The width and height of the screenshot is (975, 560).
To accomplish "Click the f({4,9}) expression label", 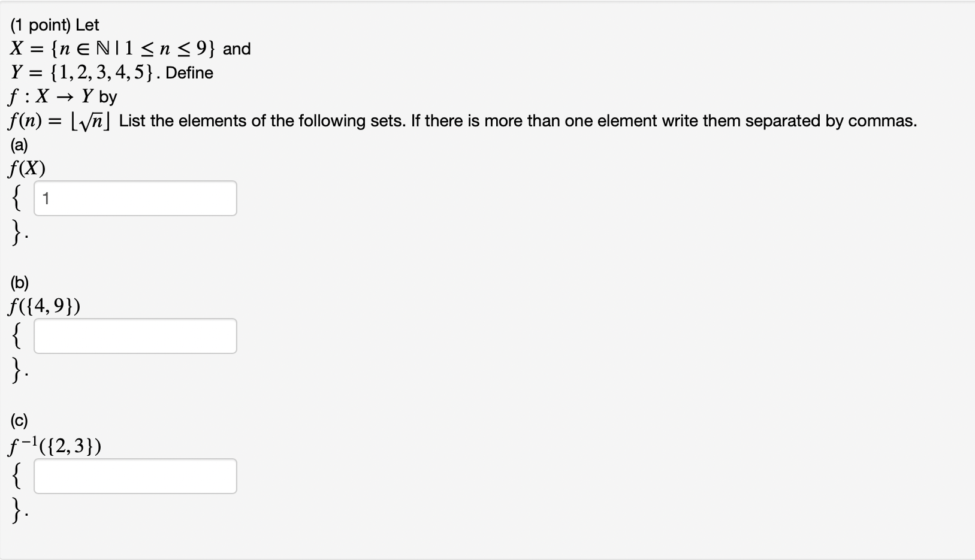I will pyautogui.click(x=45, y=306).
